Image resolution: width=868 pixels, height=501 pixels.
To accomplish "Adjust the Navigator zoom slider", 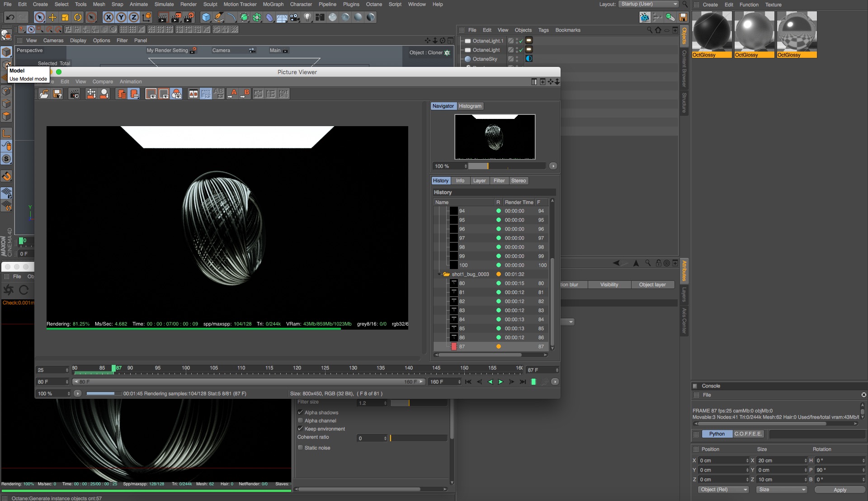I will click(x=488, y=166).
